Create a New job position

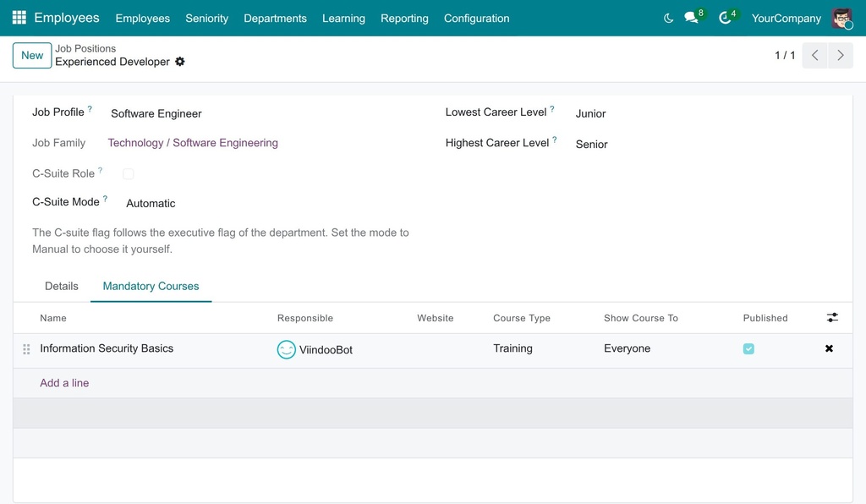32,55
